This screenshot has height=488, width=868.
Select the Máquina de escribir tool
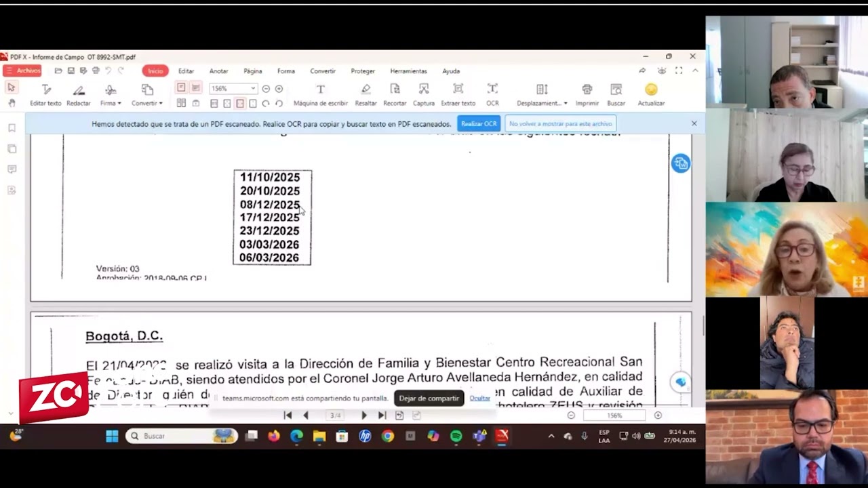[320, 94]
